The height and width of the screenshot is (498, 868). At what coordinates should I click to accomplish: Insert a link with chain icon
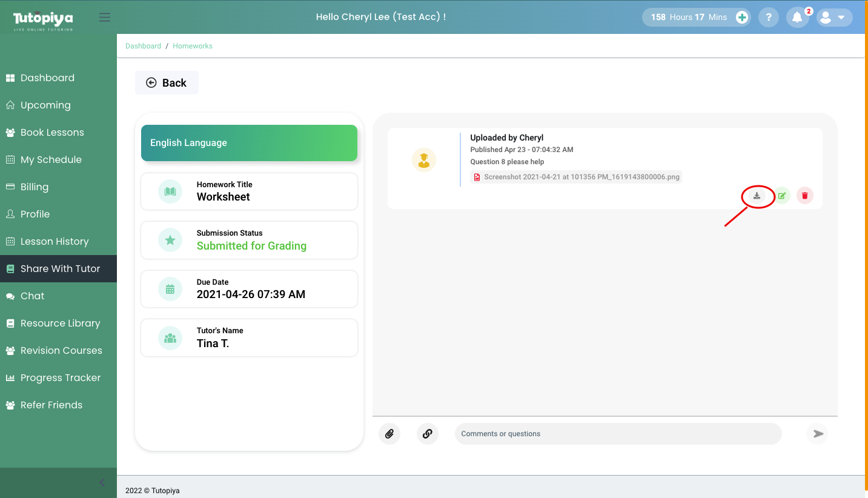[x=427, y=434]
